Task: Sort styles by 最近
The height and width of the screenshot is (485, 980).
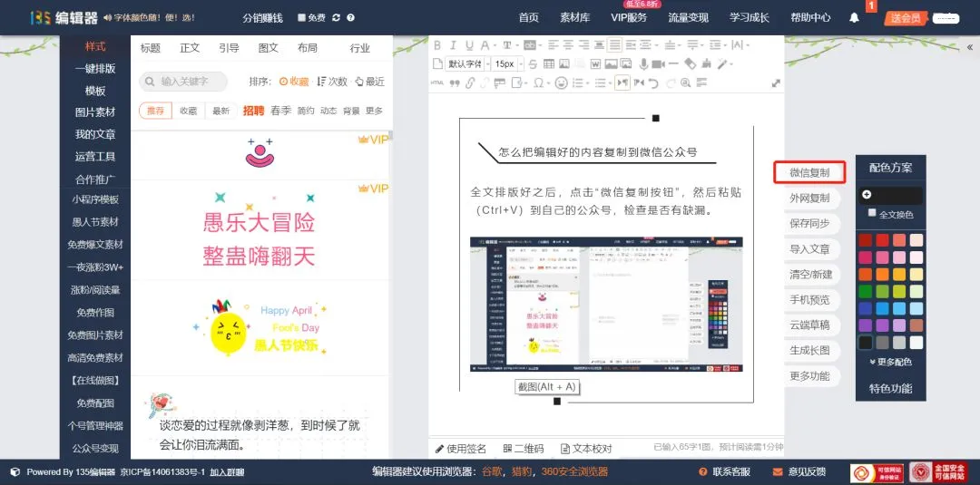Action: click(369, 82)
